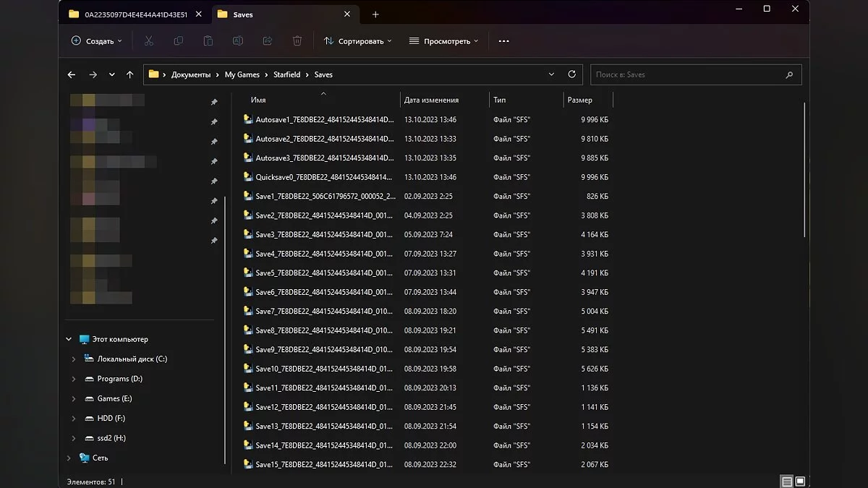Switch to large thumbnails view icon
The width and height of the screenshot is (868, 488).
[801, 481]
